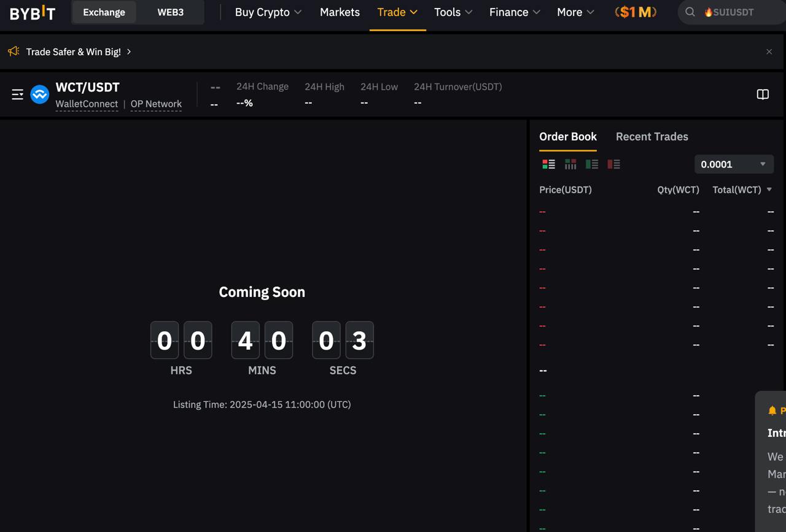Click the Bybit logo
Viewport: 786px width, 532px height.
pos(33,12)
